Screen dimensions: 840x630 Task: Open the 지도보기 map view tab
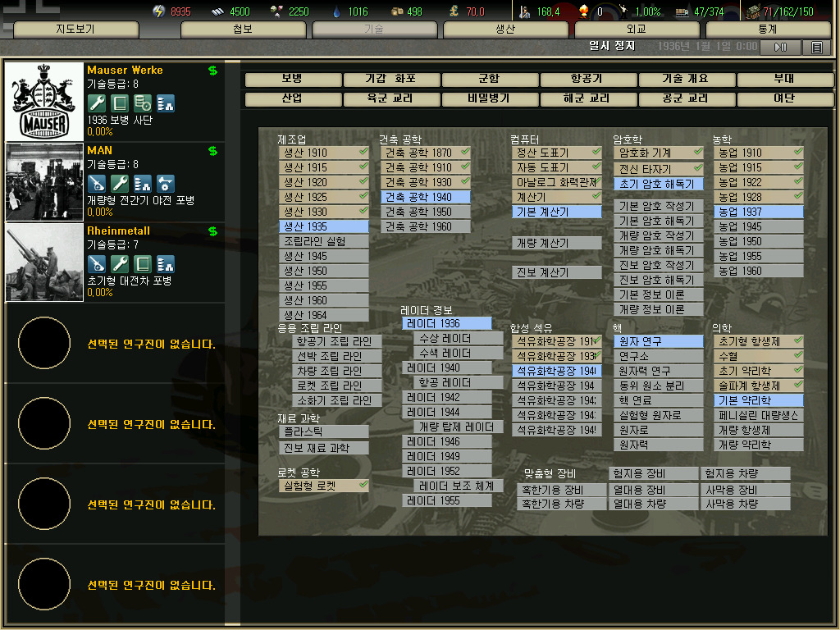[75, 29]
